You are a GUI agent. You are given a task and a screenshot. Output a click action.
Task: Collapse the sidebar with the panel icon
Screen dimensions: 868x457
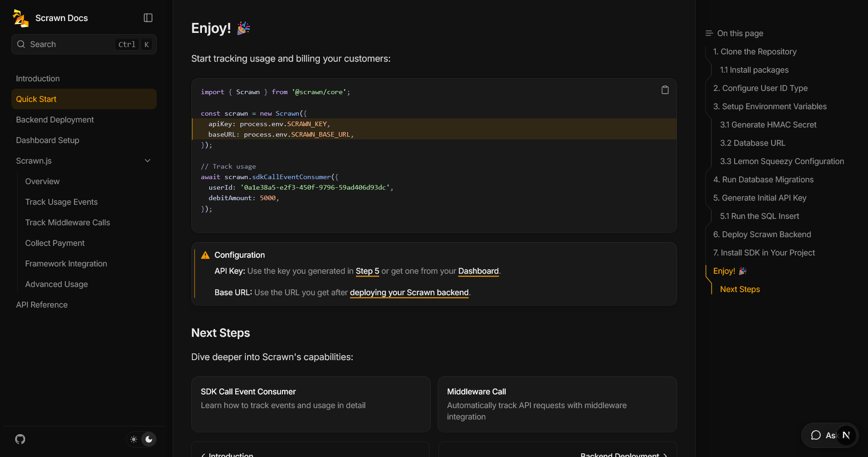[148, 18]
